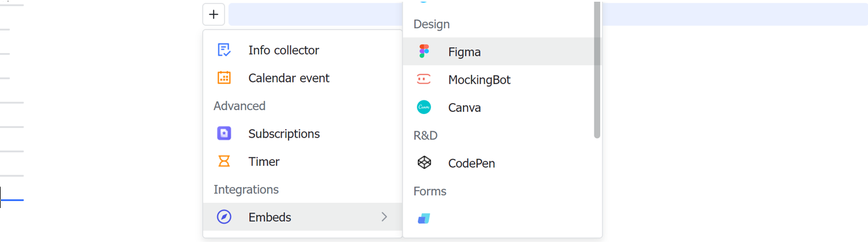Select Info collector menu entry
The image size is (868, 242).
[302, 50]
